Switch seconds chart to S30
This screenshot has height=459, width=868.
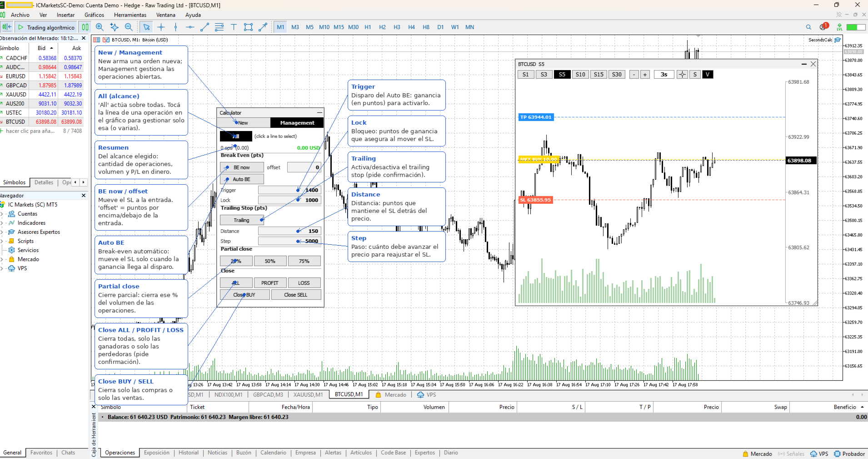[617, 75]
